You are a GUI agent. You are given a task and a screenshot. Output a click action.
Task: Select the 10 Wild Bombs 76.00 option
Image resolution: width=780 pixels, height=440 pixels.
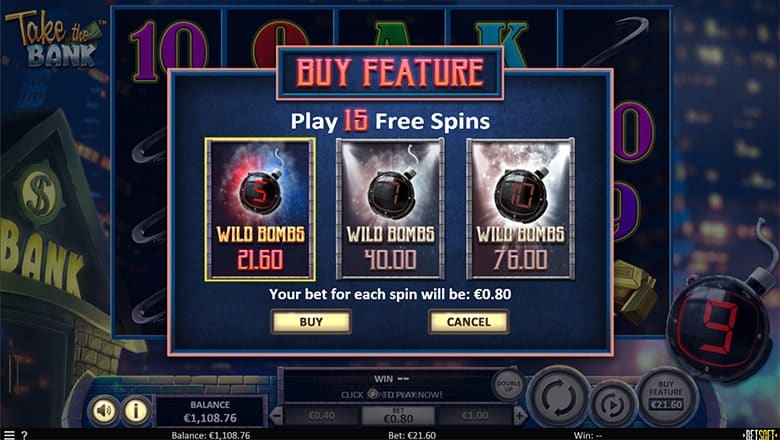click(520, 209)
